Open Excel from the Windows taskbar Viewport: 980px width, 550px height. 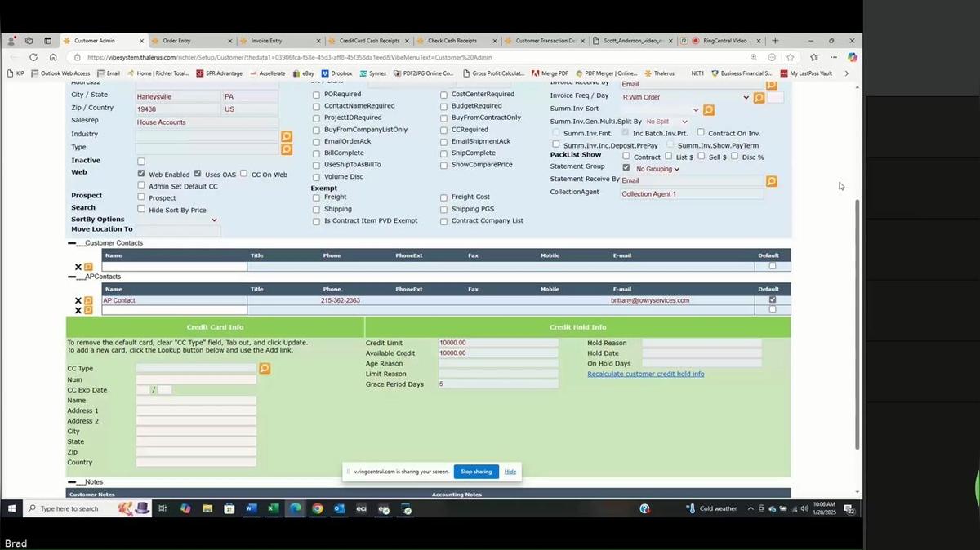click(273, 508)
